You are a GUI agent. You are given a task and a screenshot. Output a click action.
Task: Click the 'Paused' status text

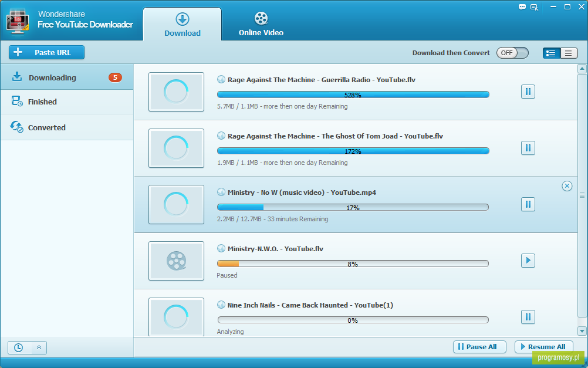click(x=227, y=275)
